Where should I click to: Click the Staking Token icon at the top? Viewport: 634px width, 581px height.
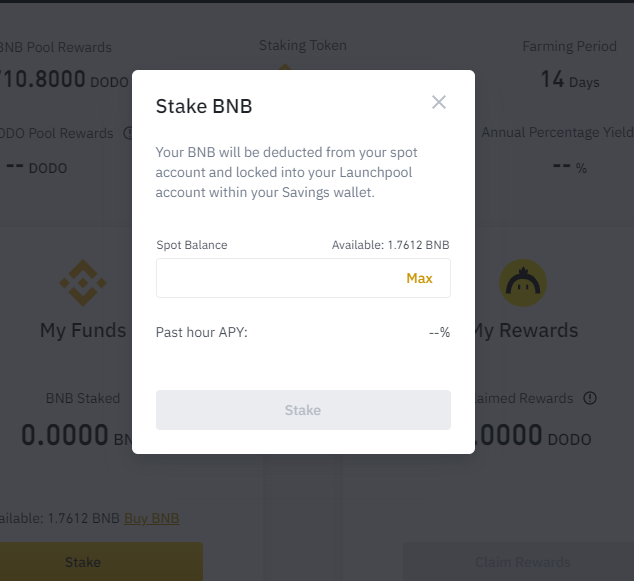pos(284,66)
